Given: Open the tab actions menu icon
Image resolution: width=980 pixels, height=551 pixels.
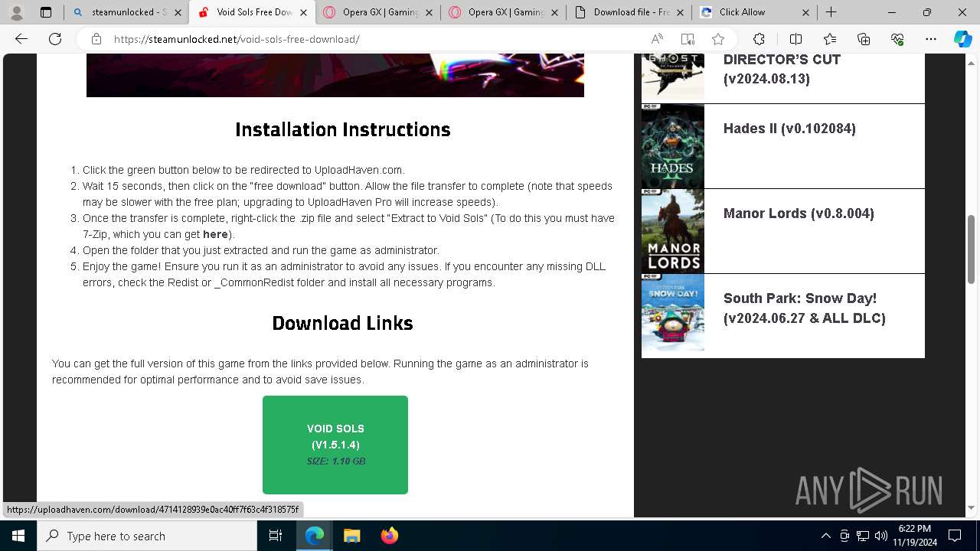Looking at the screenshot, I should point(46,12).
